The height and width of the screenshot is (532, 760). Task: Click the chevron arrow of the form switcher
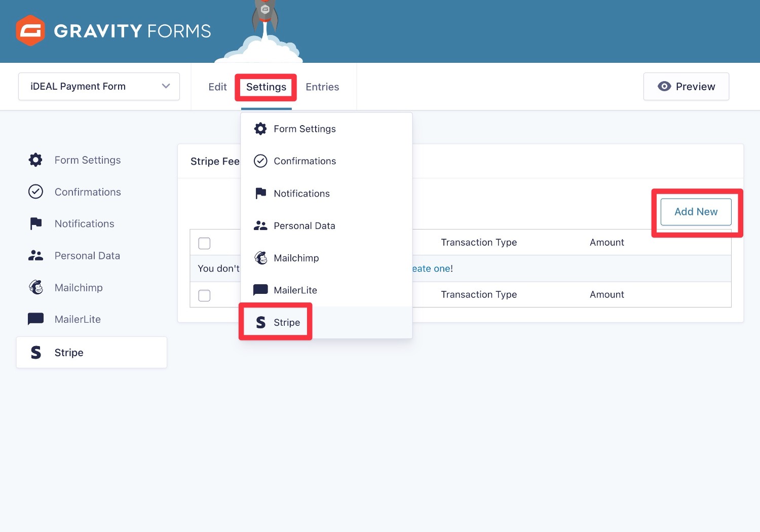pos(166,86)
